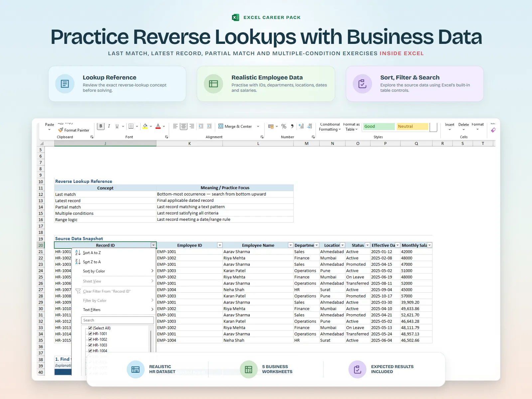The height and width of the screenshot is (399, 532).
Task: Click Increase Decimal icon
Action: (301, 126)
